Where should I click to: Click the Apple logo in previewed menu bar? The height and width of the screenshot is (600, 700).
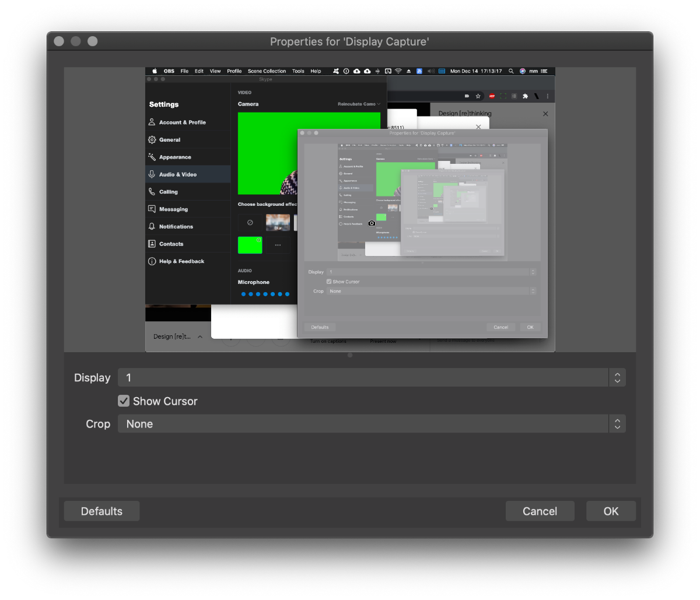[x=155, y=71]
